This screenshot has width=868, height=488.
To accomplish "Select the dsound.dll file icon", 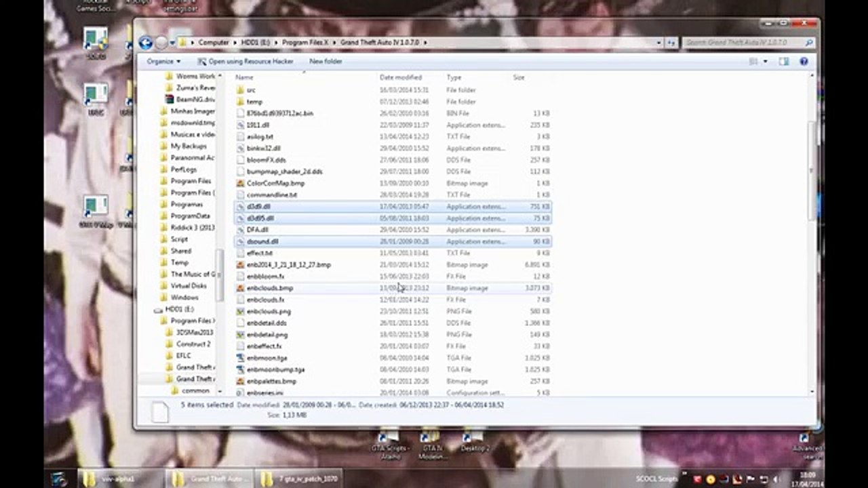I will (x=239, y=241).
